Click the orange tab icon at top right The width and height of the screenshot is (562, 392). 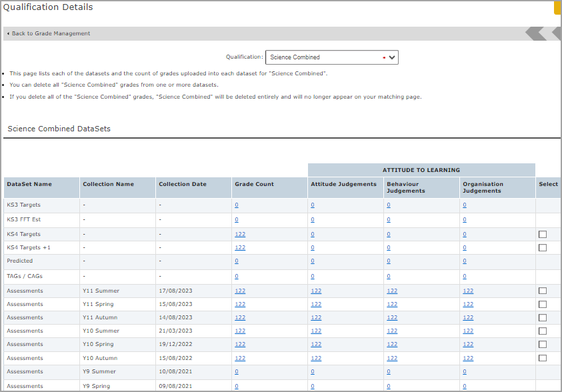pyautogui.click(x=557, y=7)
